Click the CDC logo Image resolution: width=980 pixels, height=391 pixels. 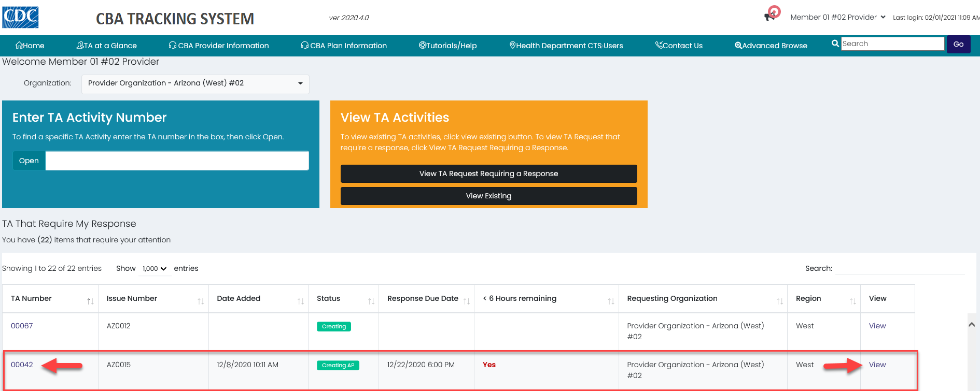[x=21, y=17]
